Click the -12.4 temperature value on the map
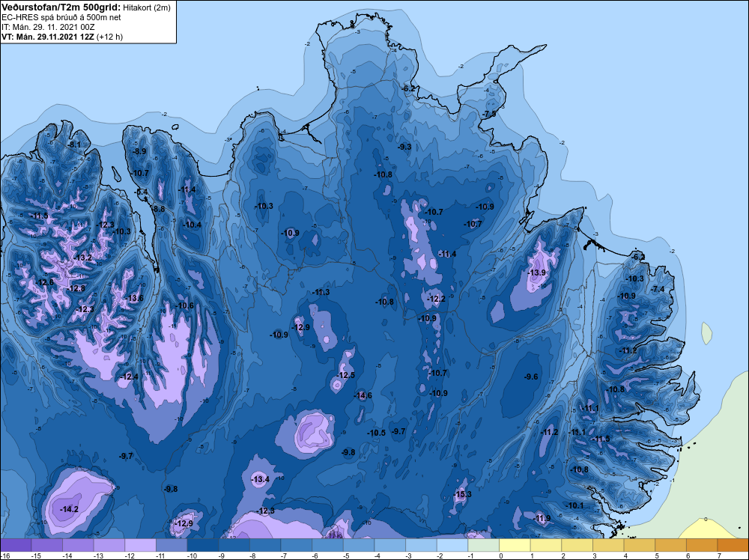Viewport: 749px width, 560px height. click(130, 377)
